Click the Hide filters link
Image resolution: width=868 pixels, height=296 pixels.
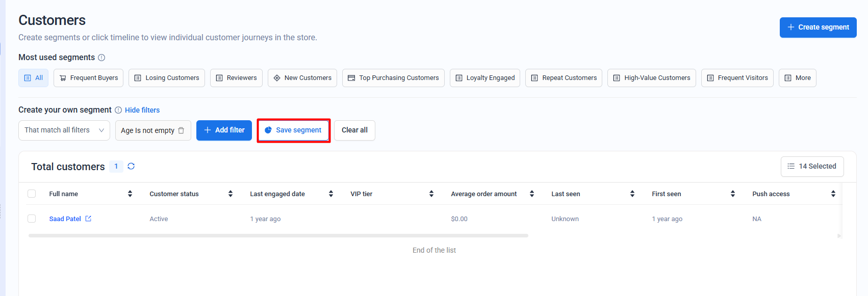coord(142,110)
